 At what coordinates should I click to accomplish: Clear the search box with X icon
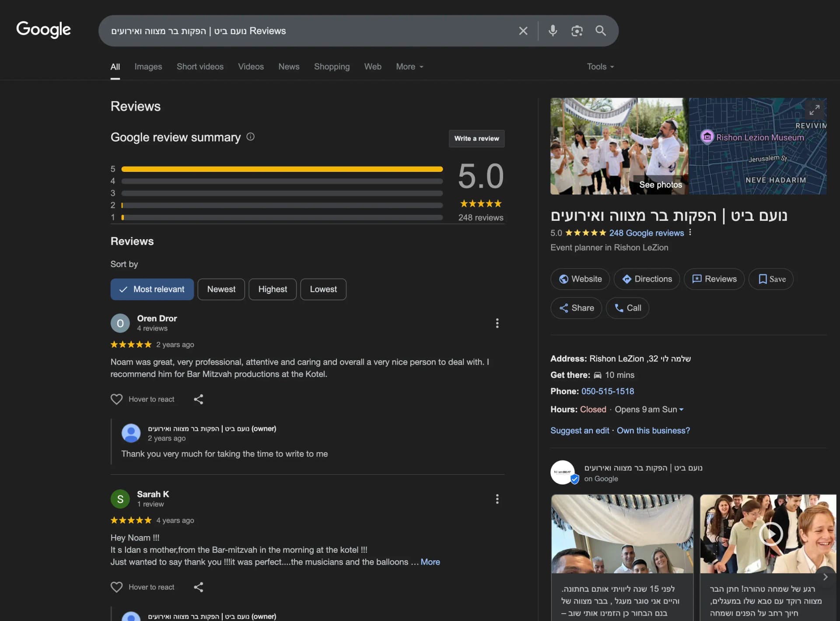pos(523,31)
